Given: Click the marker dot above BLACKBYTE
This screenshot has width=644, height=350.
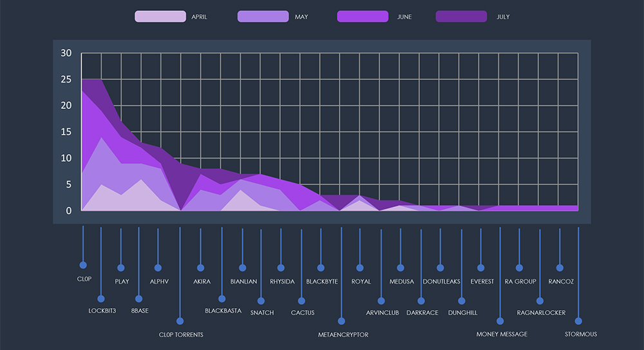Looking at the screenshot, I should (x=321, y=267).
